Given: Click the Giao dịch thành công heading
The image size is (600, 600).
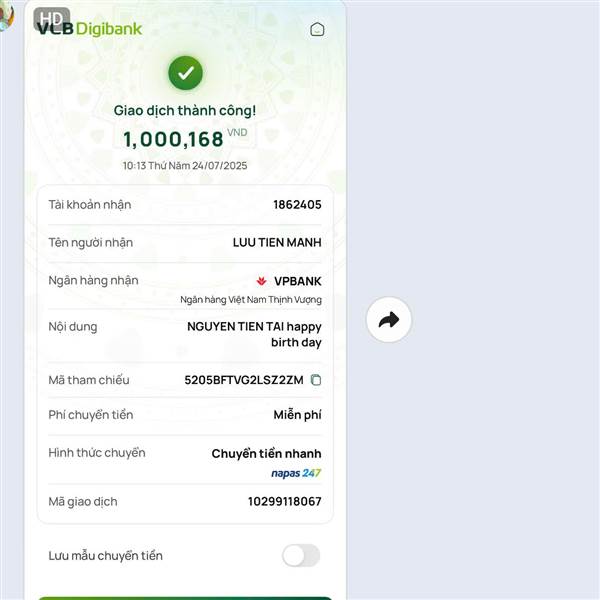Looking at the screenshot, I should [x=185, y=111].
